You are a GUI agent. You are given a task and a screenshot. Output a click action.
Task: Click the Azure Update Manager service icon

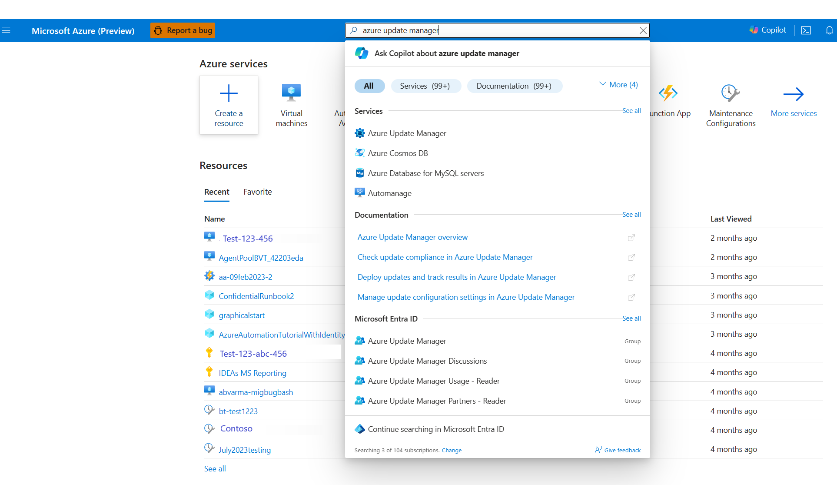point(359,133)
